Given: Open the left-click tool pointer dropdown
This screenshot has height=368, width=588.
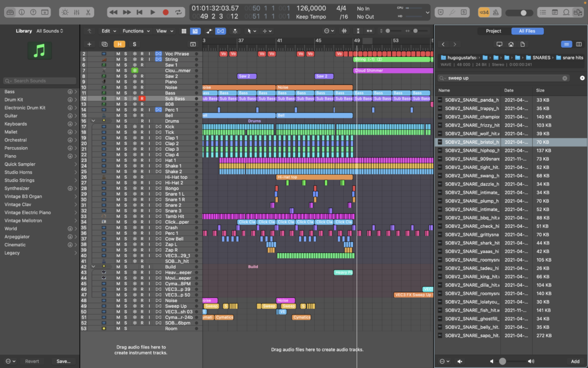Looking at the screenshot, I should pyautogui.click(x=250, y=31).
